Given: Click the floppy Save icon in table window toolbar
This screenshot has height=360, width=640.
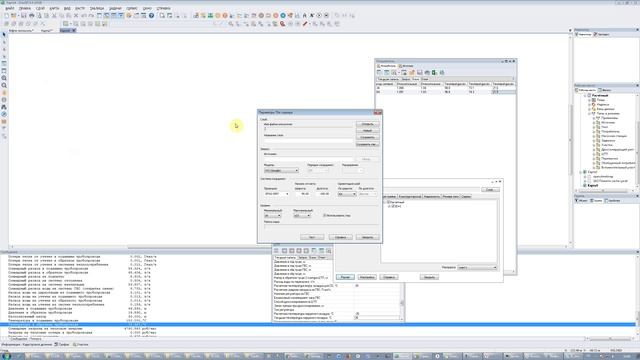Looking at the screenshot, I should 420,73.
